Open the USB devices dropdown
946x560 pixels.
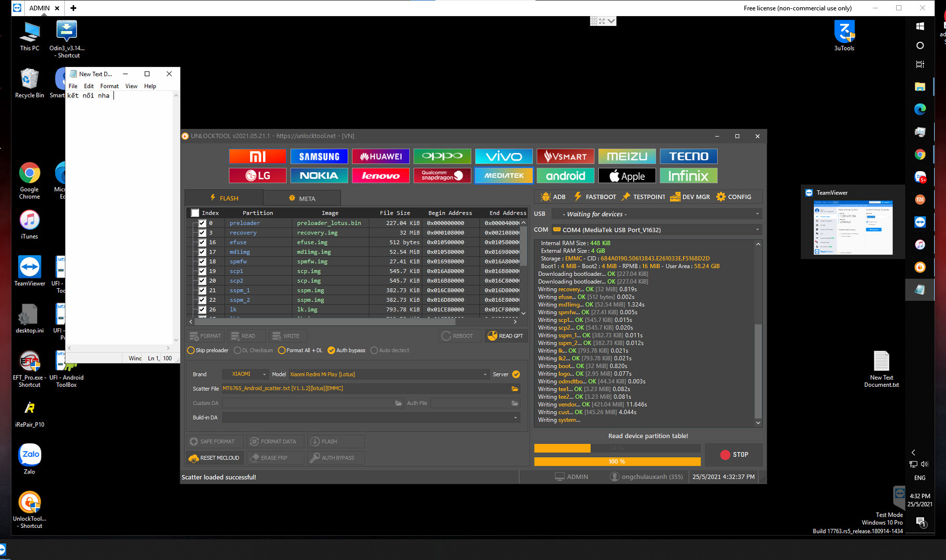coord(656,214)
